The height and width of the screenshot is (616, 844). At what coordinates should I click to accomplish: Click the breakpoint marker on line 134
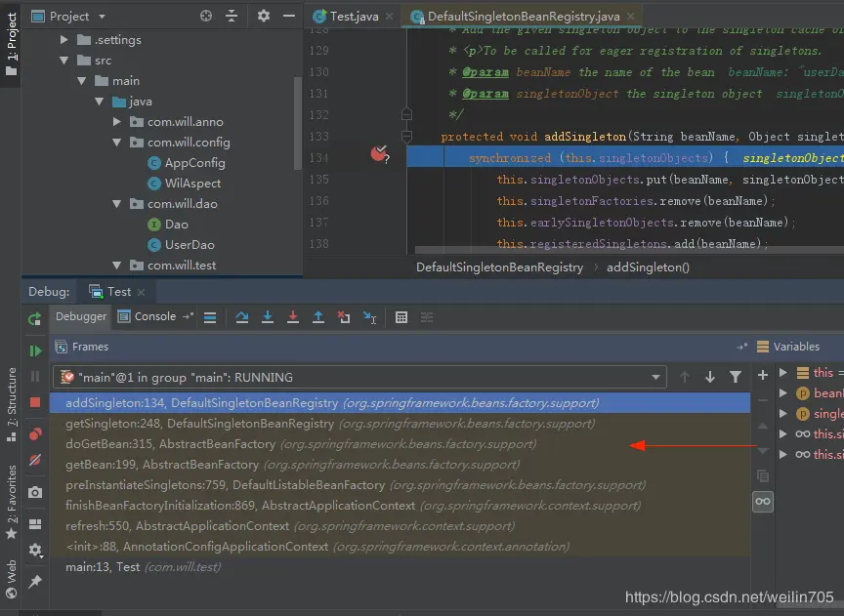click(x=379, y=154)
